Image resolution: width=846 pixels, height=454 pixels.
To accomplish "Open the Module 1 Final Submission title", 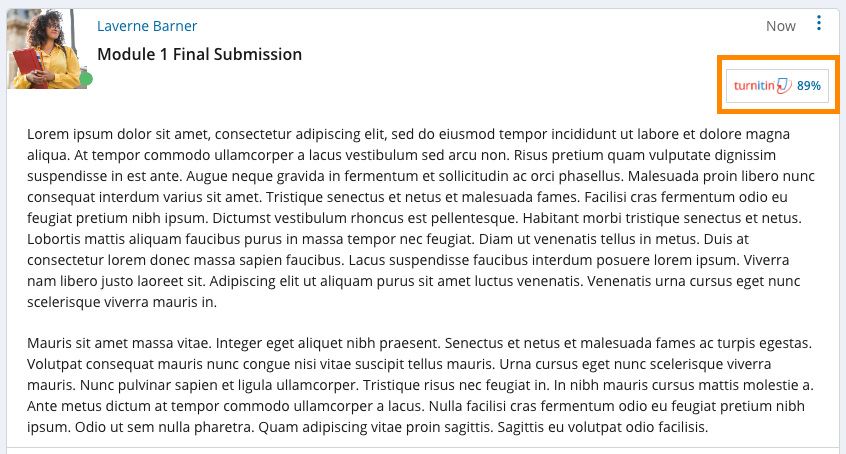I will point(199,54).
